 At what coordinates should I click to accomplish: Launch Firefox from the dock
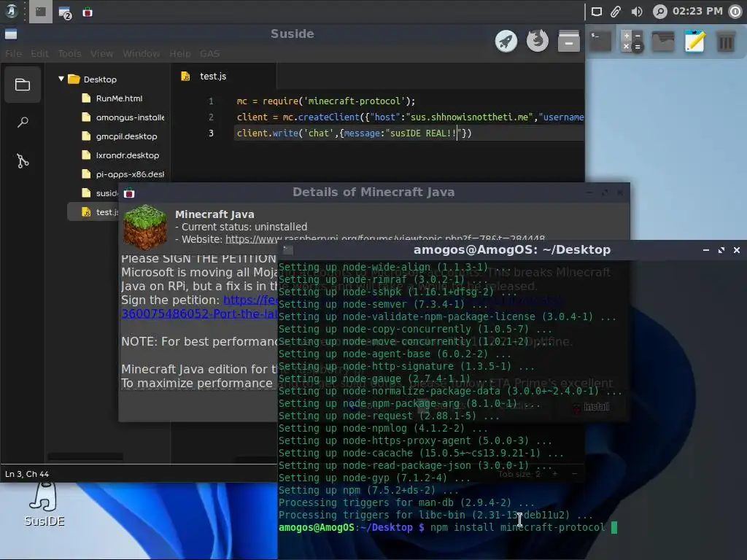(x=538, y=41)
